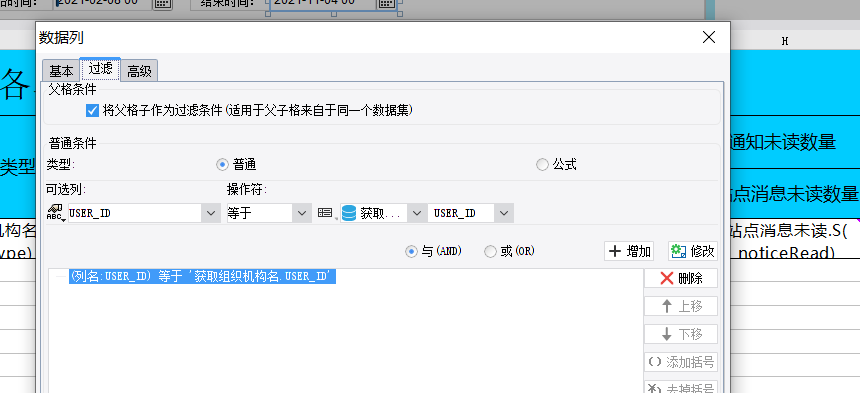Select the 公式 type radio button
The height and width of the screenshot is (393, 860).
(542, 164)
